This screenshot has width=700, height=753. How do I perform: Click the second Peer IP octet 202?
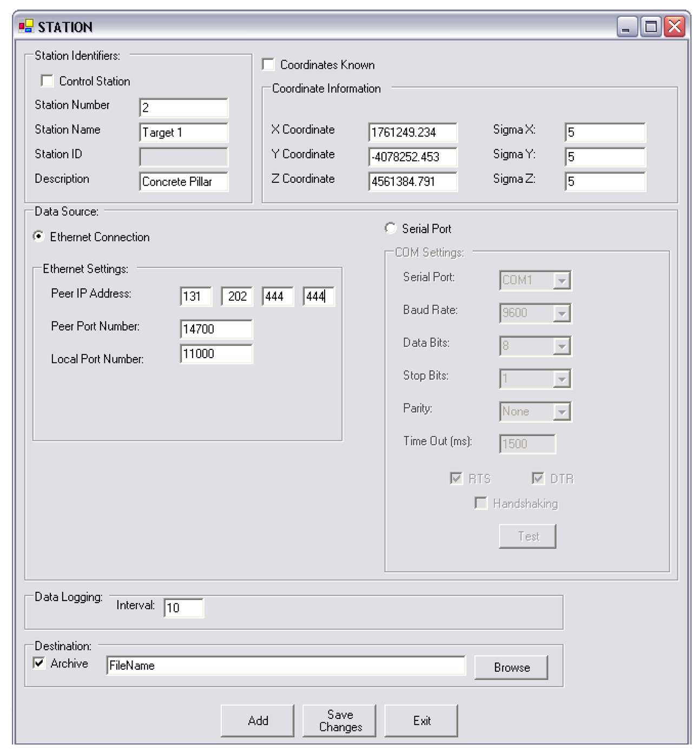tap(237, 296)
